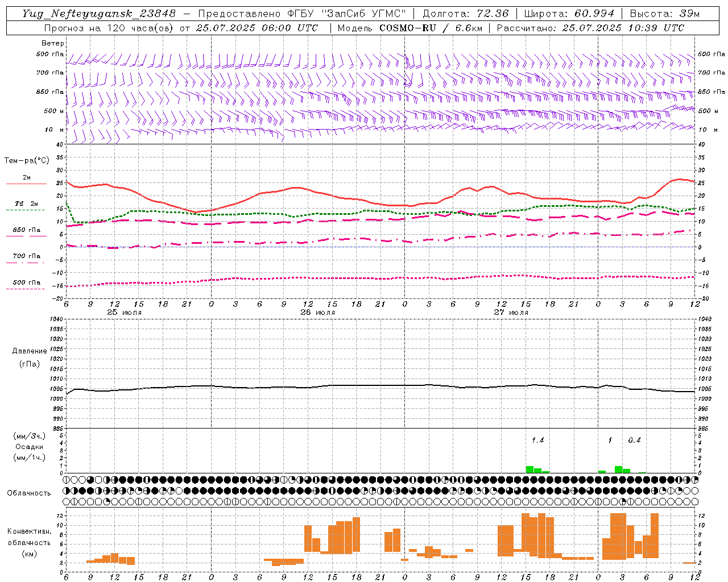Click the '26 июля' date label
This screenshot has width=728, height=582.
(317, 313)
